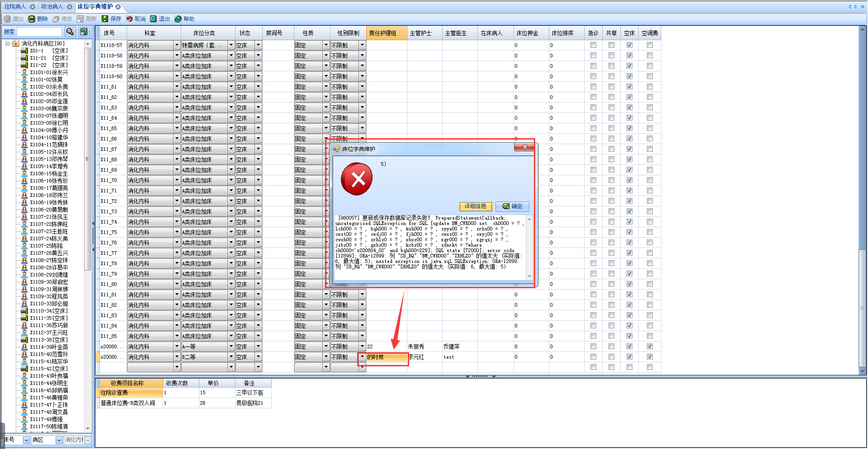The image size is (868, 449).
Task: Click the 保存 (save) floppy disk icon
Action: (105, 19)
